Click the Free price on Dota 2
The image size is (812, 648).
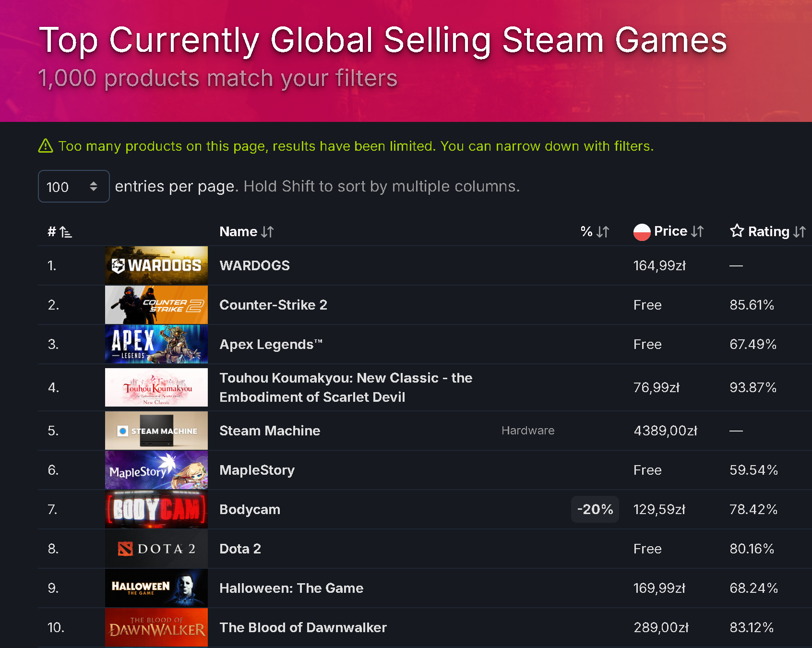(647, 549)
